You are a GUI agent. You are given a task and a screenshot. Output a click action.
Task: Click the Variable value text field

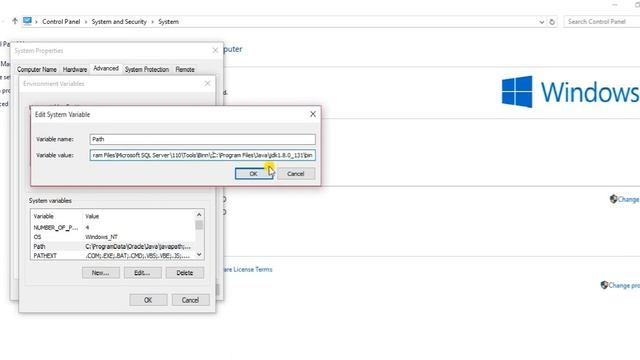(x=202, y=155)
